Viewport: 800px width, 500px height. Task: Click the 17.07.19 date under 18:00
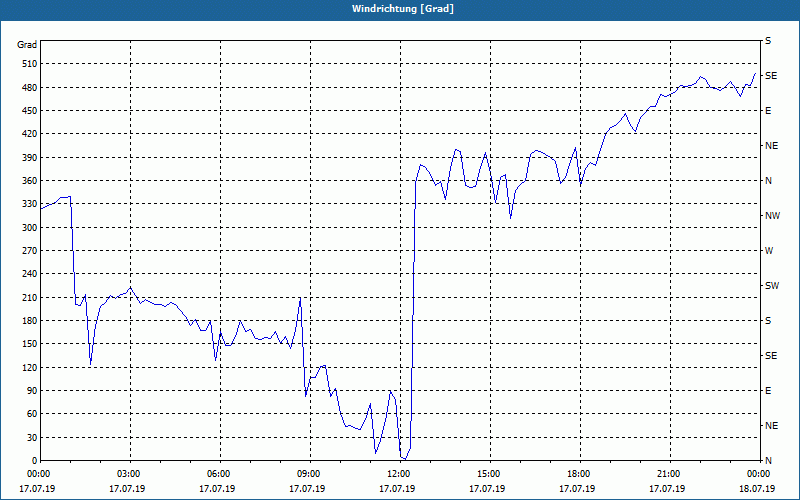[577, 489]
